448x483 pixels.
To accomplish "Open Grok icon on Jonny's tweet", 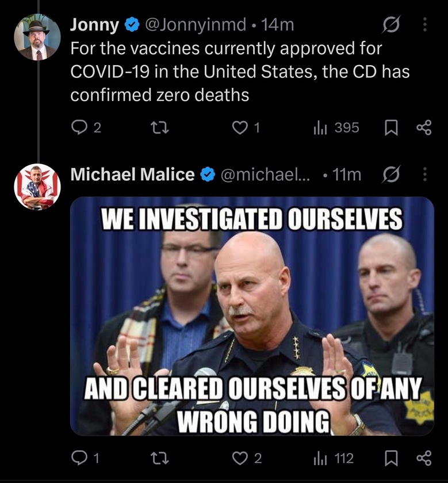I will [391, 24].
